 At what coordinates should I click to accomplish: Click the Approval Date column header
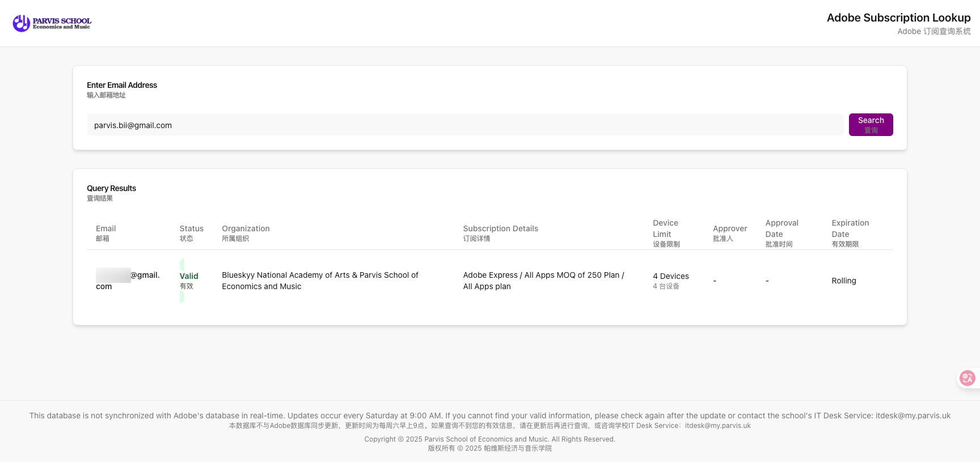point(782,233)
